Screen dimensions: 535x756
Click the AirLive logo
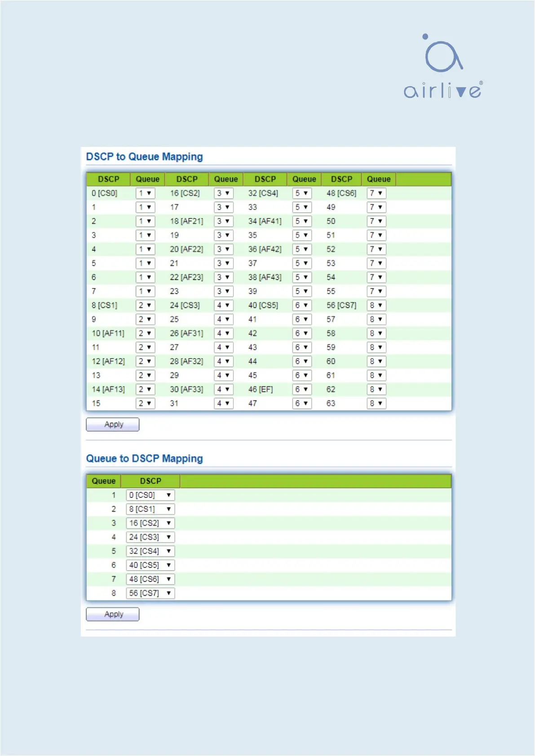pos(442,67)
